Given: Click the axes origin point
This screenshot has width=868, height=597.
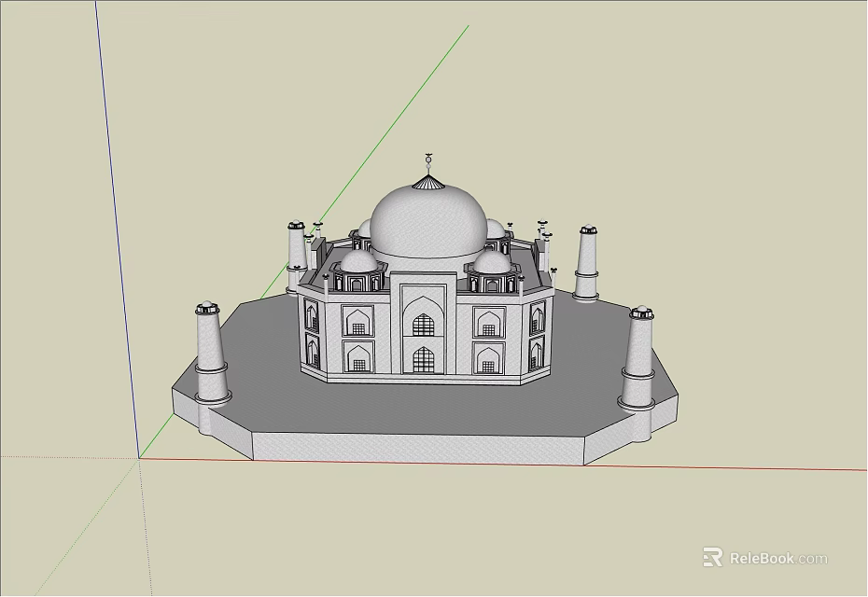Looking at the screenshot, I should click(139, 458).
